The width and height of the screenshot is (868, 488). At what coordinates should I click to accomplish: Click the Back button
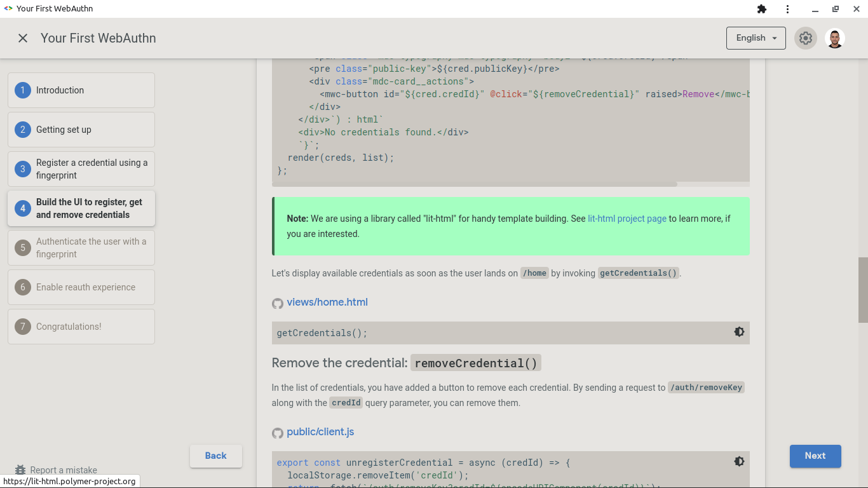[215, 456]
